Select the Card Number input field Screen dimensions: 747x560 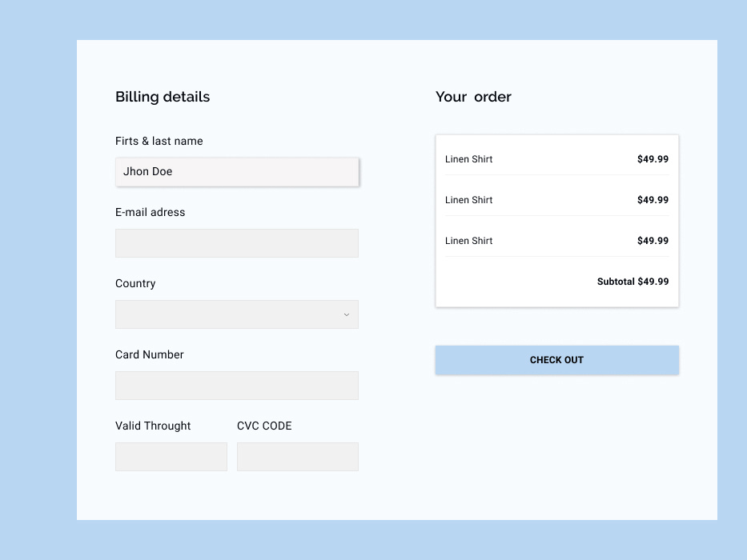point(237,385)
